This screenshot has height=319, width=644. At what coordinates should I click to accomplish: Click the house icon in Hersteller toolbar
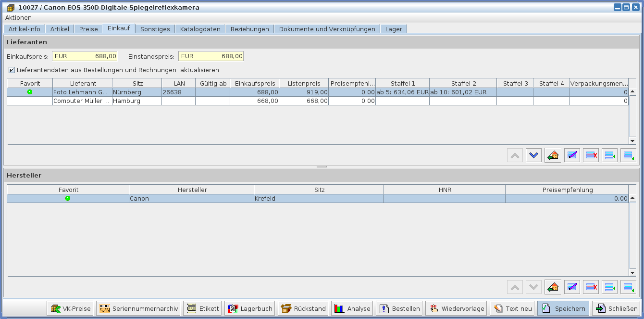click(553, 287)
